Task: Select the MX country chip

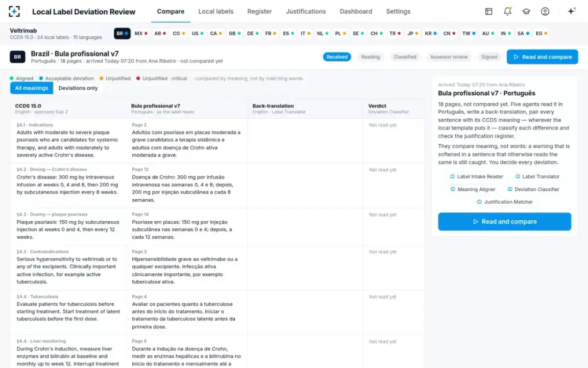Action: [141, 33]
